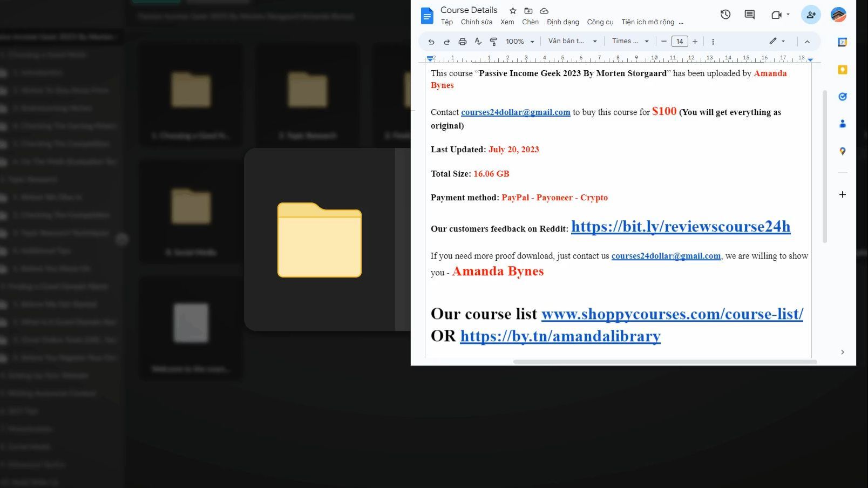The height and width of the screenshot is (488, 868).
Task: Open the zoom 100% dropdown
Action: [x=520, y=42]
